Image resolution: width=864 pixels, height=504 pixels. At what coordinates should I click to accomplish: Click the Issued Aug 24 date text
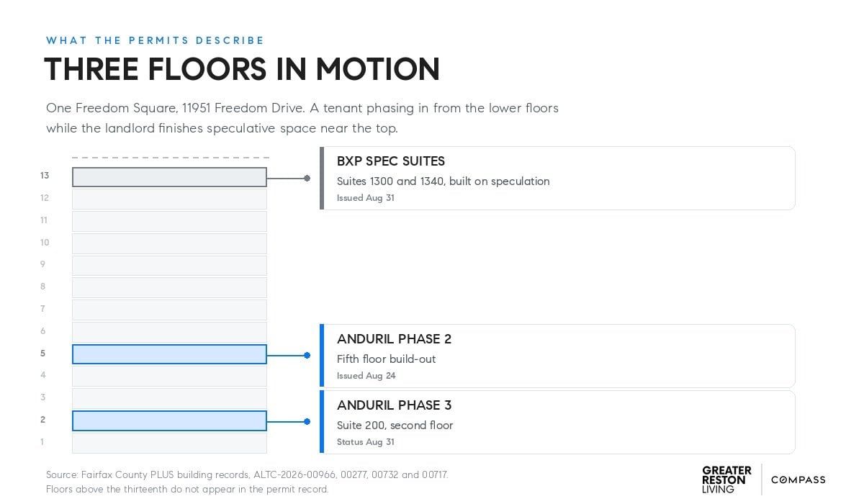pyautogui.click(x=366, y=376)
